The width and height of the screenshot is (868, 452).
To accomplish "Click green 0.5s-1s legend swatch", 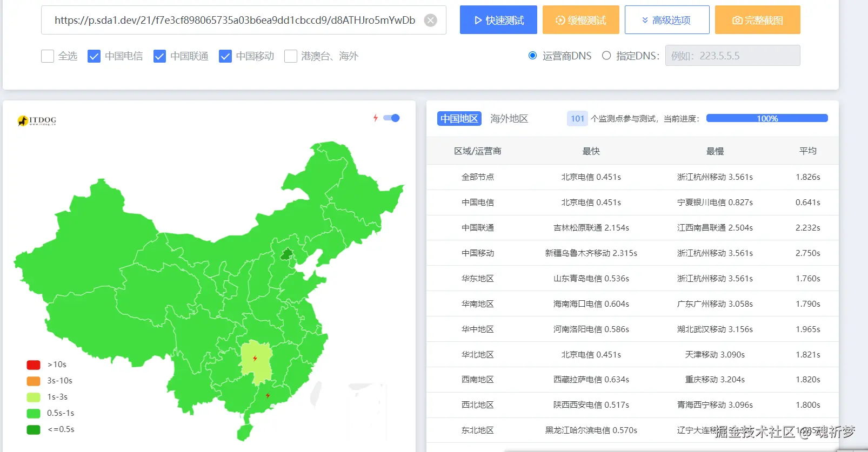I will tap(34, 413).
